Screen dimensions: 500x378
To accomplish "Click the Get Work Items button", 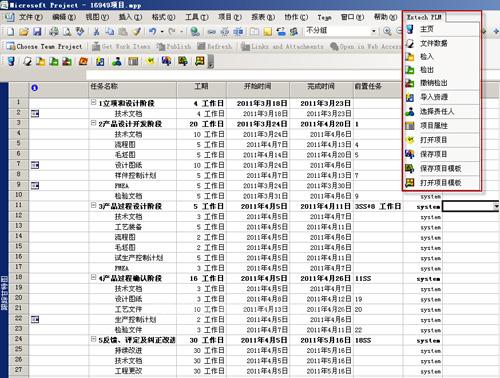I will click(122, 47).
